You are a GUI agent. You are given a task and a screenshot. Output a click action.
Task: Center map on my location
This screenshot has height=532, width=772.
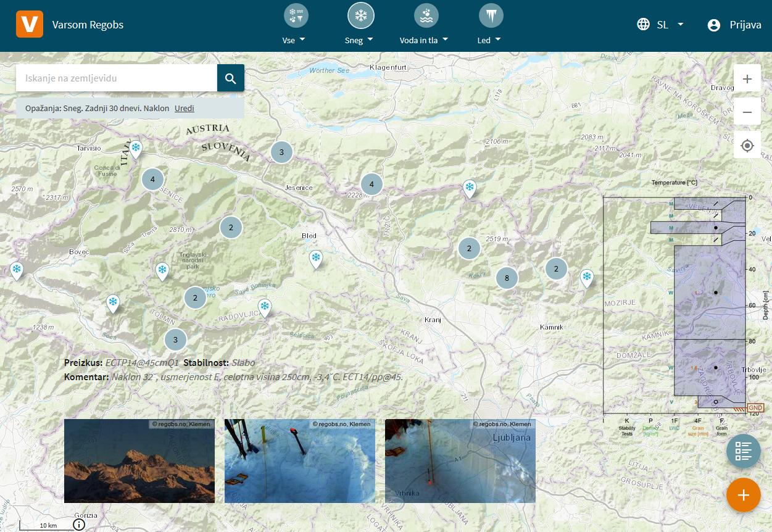point(747,146)
